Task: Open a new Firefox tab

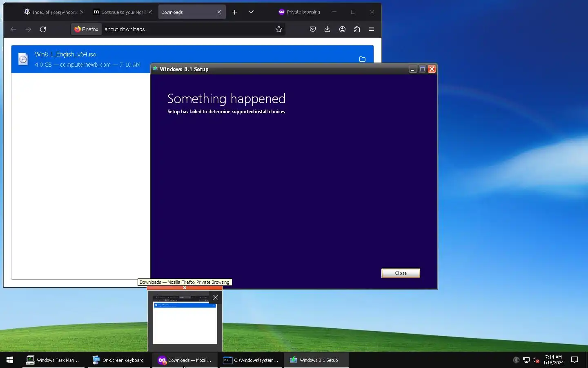Action: tap(235, 12)
